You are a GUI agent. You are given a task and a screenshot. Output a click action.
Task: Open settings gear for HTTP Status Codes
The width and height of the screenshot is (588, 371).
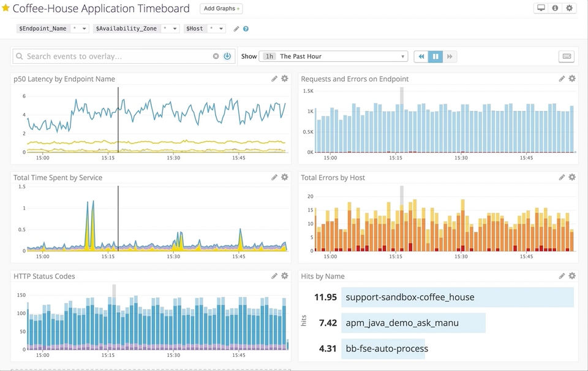tap(285, 276)
